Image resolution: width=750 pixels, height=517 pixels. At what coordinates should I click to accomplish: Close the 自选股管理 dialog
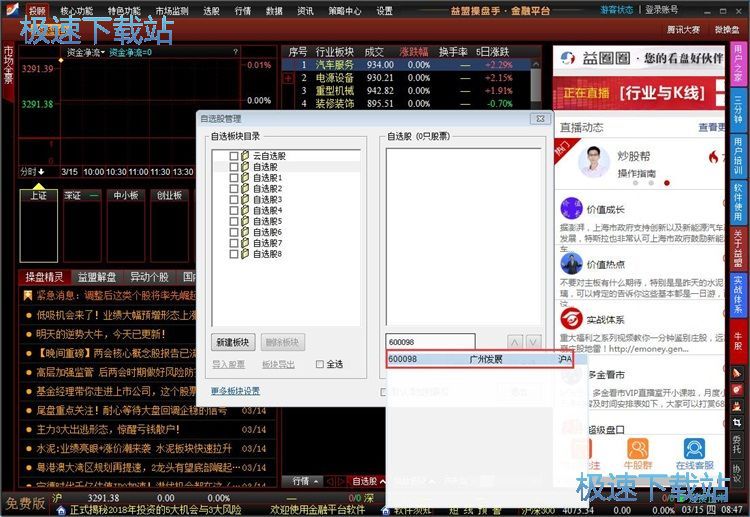tap(540, 119)
